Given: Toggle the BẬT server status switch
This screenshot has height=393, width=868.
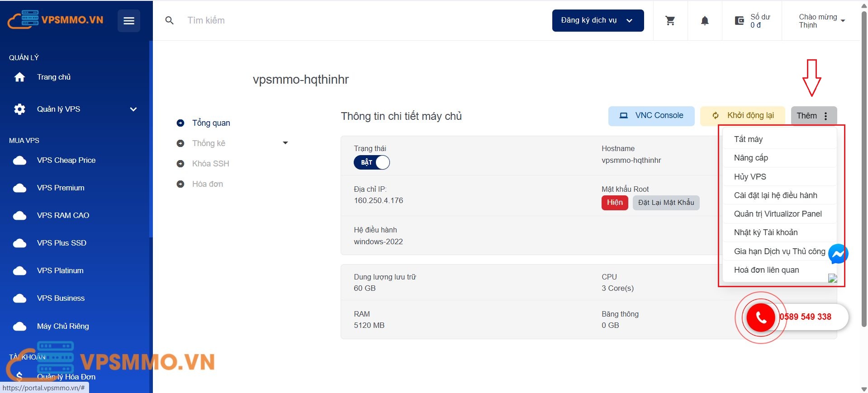Looking at the screenshot, I should (372, 162).
